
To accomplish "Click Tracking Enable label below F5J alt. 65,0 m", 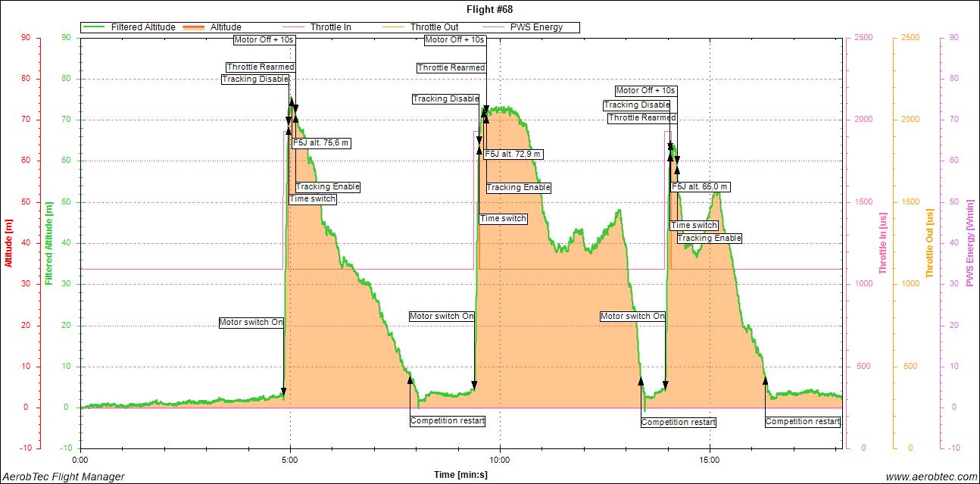I will pyautogui.click(x=710, y=238).
